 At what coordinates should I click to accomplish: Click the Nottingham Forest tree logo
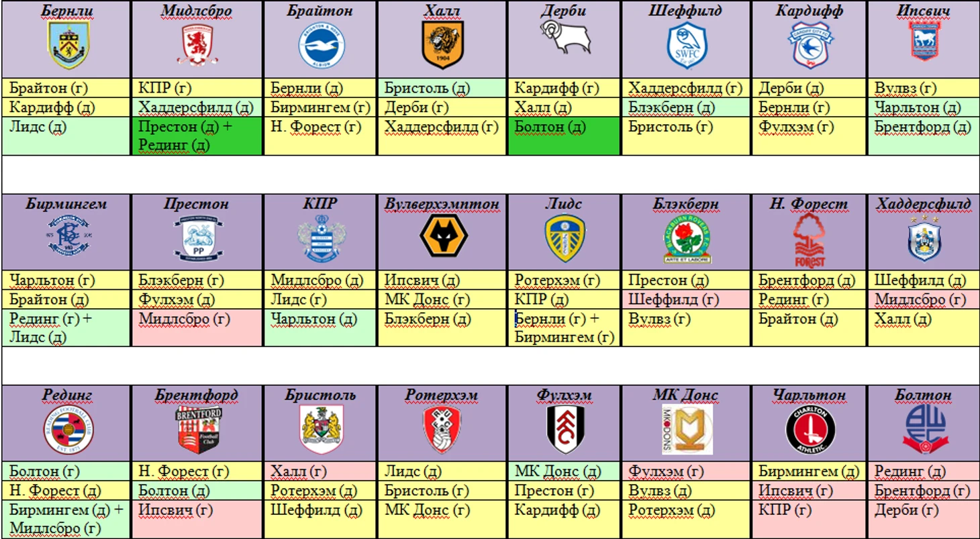point(809,240)
